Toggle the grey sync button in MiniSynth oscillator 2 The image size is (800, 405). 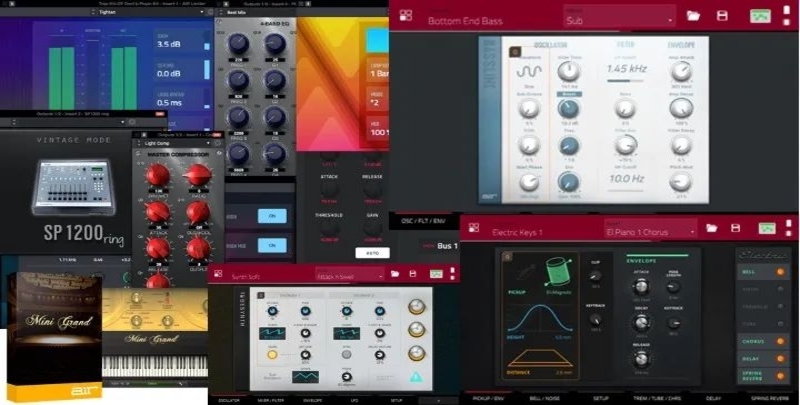tap(346, 354)
